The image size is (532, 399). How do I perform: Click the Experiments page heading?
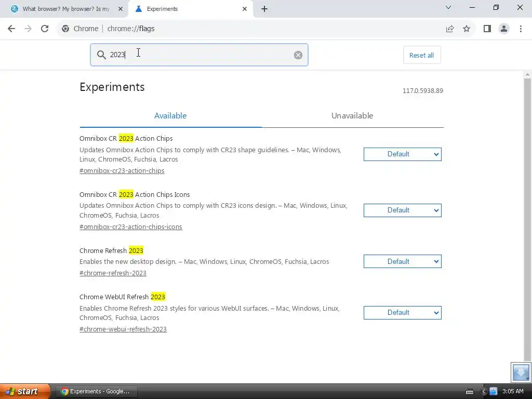(x=112, y=87)
